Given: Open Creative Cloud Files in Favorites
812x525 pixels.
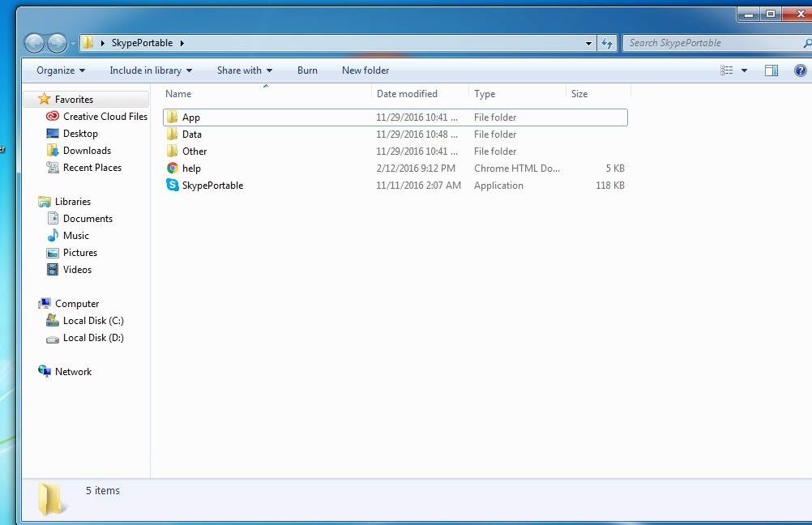Looking at the screenshot, I should (x=105, y=117).
